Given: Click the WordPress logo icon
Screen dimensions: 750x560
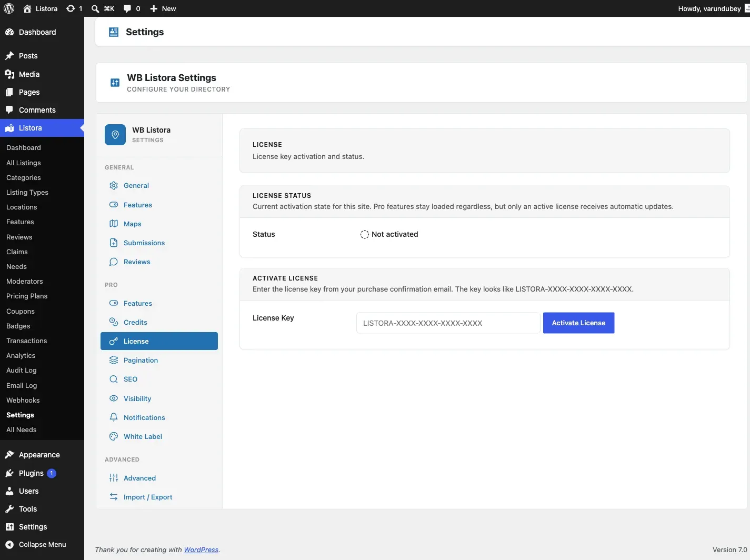Looking at the screenshot, I should tap(9, 8).
